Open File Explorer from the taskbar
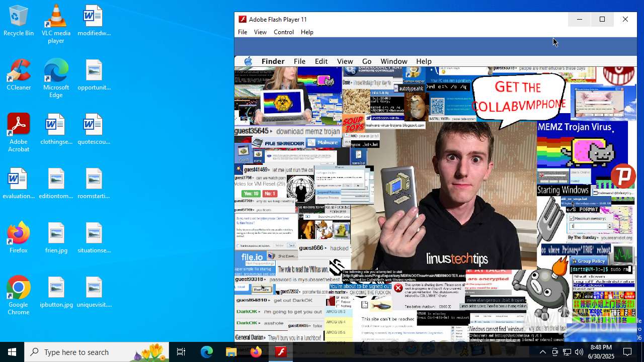This screenshot has height=362, width=644. coord(231,352)
